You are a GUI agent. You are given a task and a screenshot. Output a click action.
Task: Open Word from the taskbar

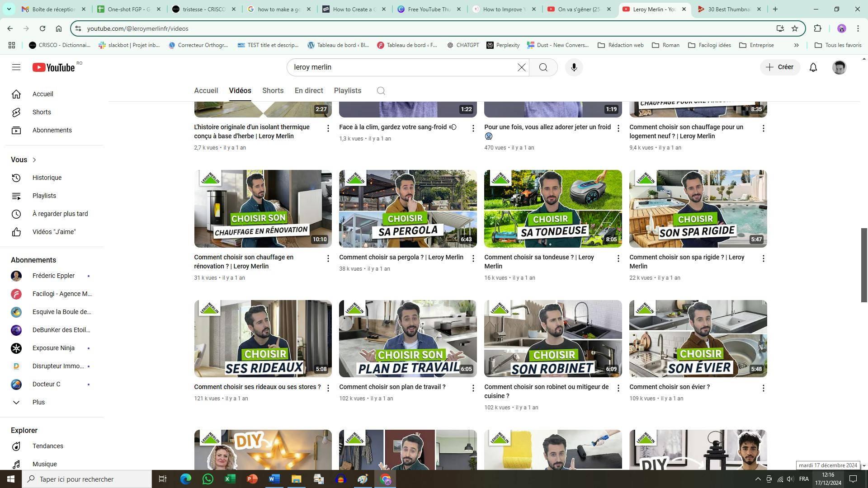pyautogui.click(x=274, y=479)
